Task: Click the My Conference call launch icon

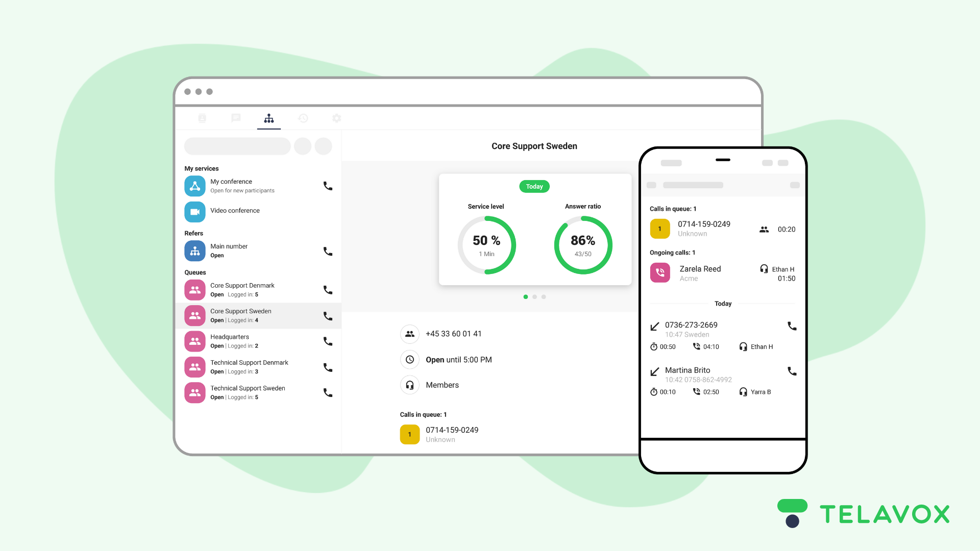Action: coord(327,186)
